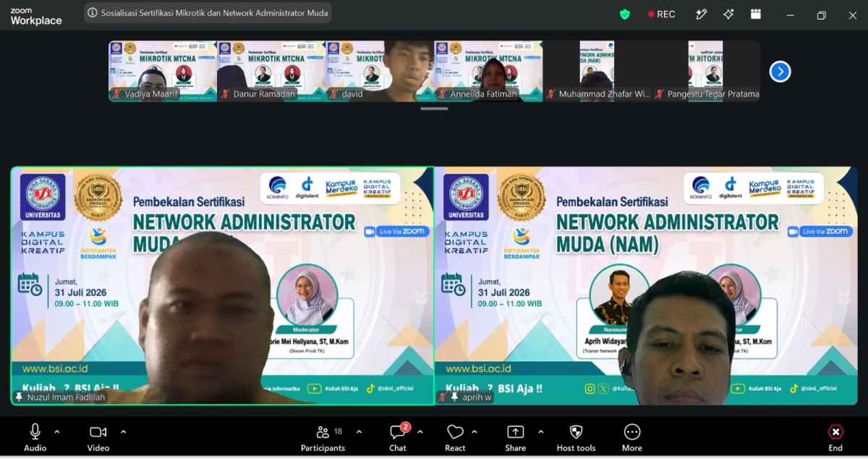This screenshot has height=459, width=868.
Task: Click the muted mic icon by Muhammad Zhafar
Action: (551, 94)
